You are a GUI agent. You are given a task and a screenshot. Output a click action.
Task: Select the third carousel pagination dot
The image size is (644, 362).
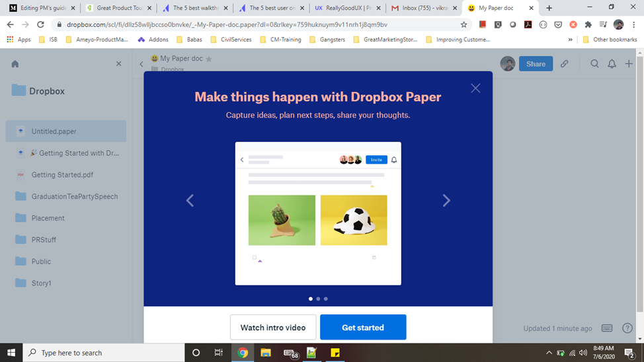[x=326, y=299]
